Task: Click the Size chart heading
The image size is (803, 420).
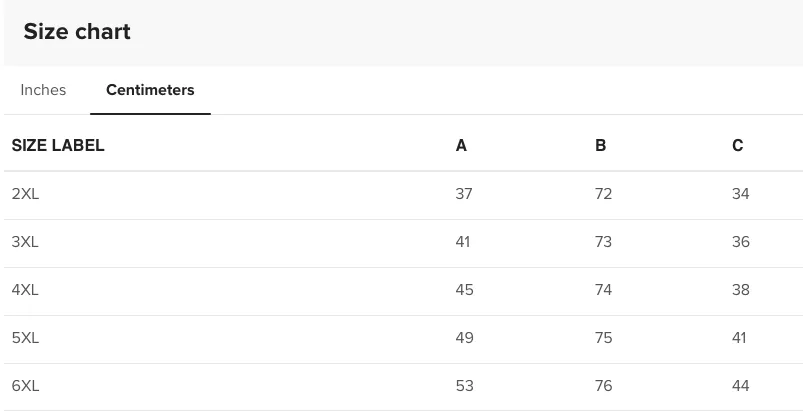Action: pyautogui.click(x=77, y=32)
